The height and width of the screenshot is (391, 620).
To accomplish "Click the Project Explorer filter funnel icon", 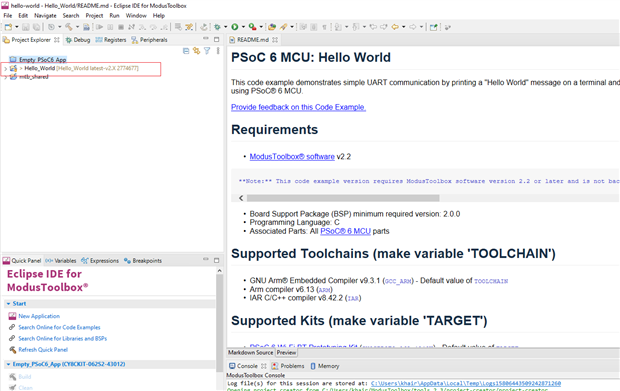I will pos(207,51).
